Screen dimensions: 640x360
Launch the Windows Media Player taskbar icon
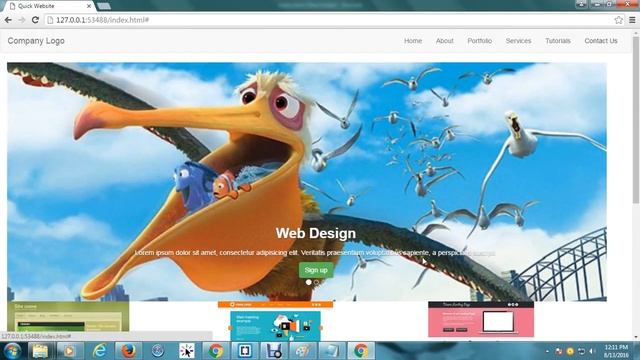69,351
